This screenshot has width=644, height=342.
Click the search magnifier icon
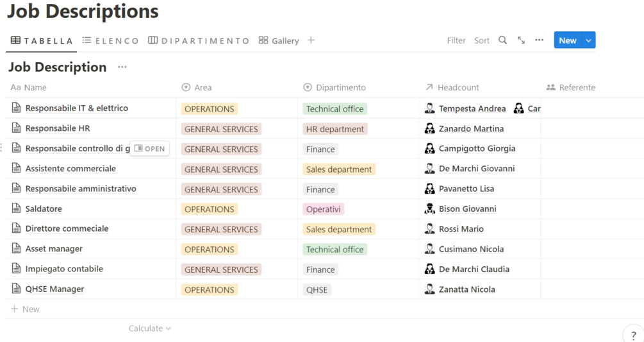pos(502,40)
